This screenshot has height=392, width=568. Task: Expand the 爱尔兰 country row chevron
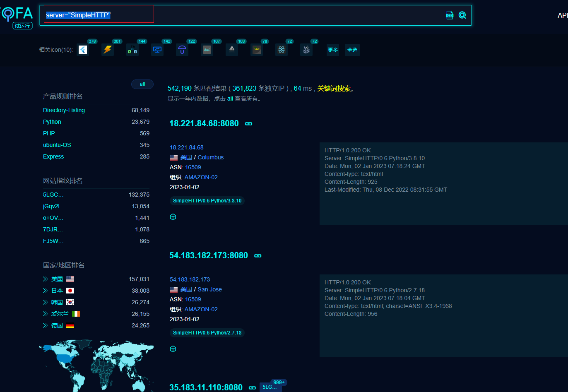pyautogui.click(x=46, y=314)
